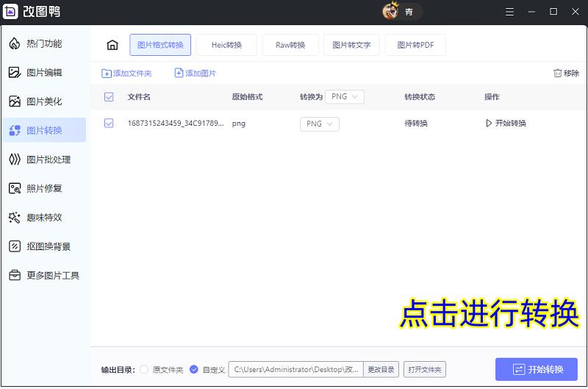Uncheck the 1687315243459 file row checkbox
The image size is (588, 389).
109,123
